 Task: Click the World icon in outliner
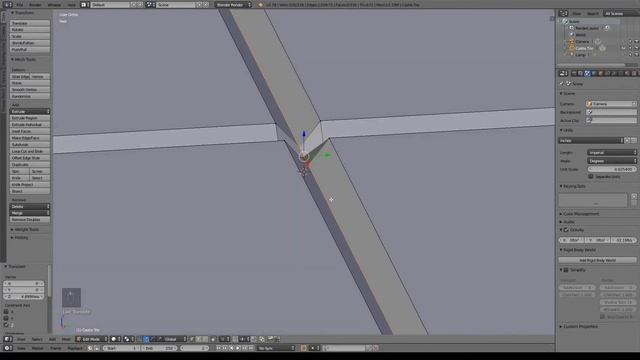[x=571, y=35]
